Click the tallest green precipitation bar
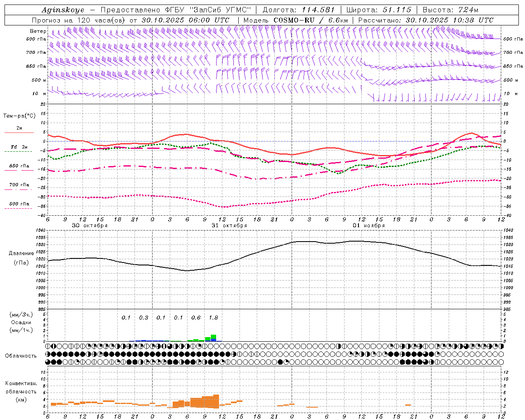The image size is (525, 420). 214,337
